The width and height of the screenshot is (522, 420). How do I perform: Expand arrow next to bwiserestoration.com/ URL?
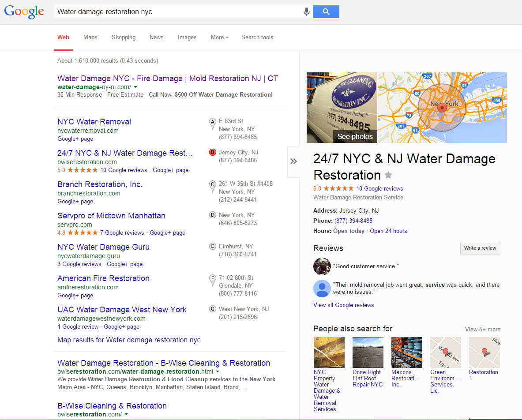[x=126, y=414]
